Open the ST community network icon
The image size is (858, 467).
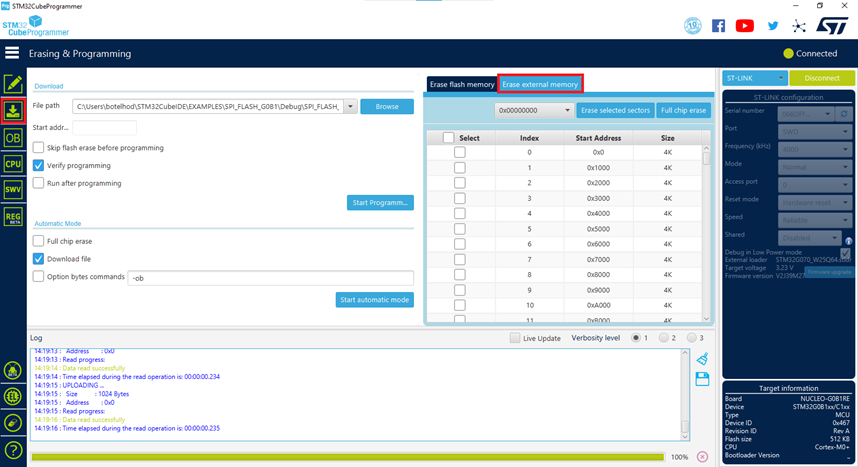[799, 26]
